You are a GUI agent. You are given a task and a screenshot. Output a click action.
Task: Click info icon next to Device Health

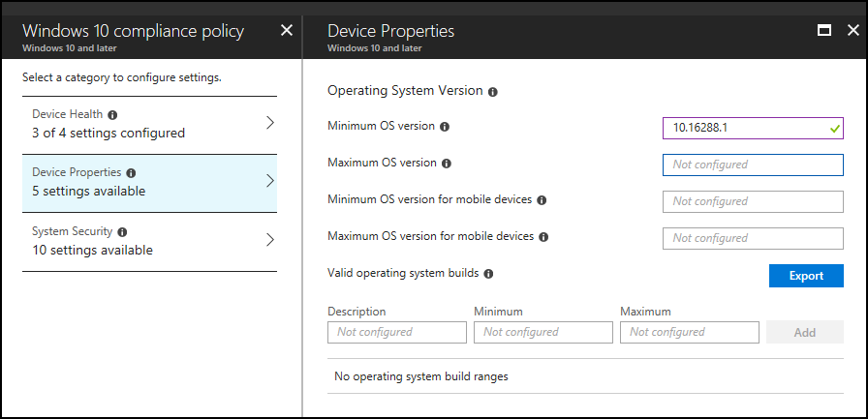click(113, 114)
